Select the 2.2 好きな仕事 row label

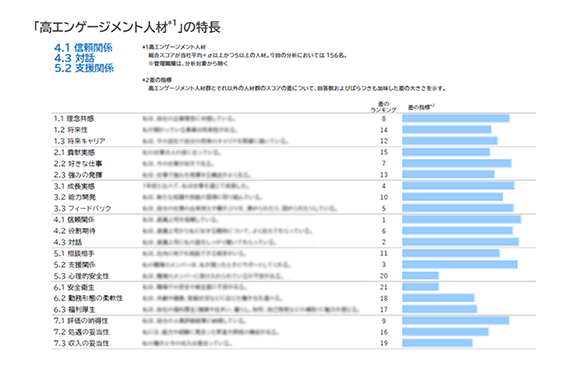(x=78, y=163)
